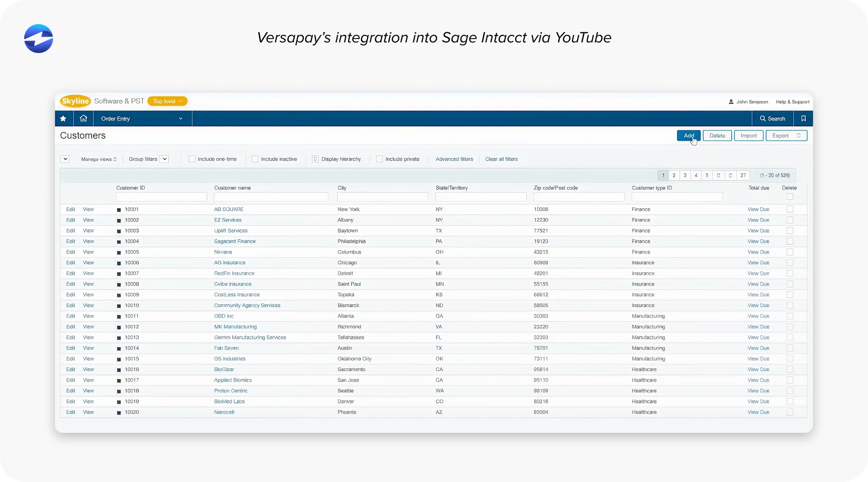Go to the home icon
Viewport: 868px width, 482px height.
pos(83,119)
